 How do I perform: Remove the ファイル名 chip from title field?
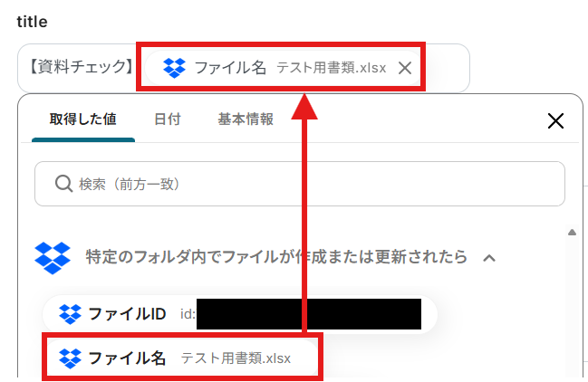405,68
